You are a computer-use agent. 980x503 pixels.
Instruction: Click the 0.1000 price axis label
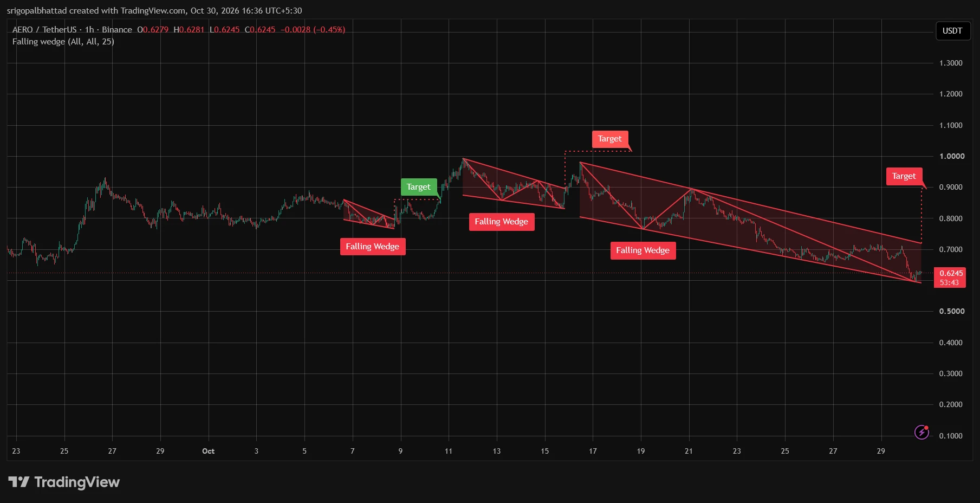(951, 436)
